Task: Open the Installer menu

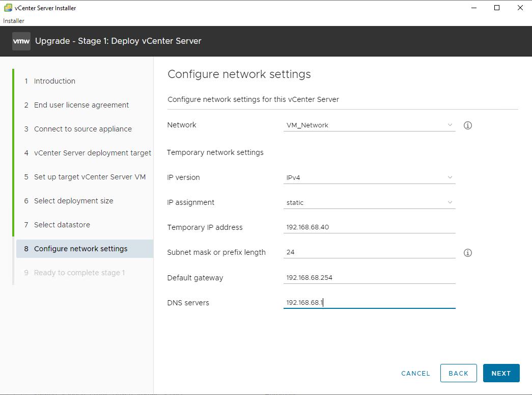Action: tap(13, 20)
